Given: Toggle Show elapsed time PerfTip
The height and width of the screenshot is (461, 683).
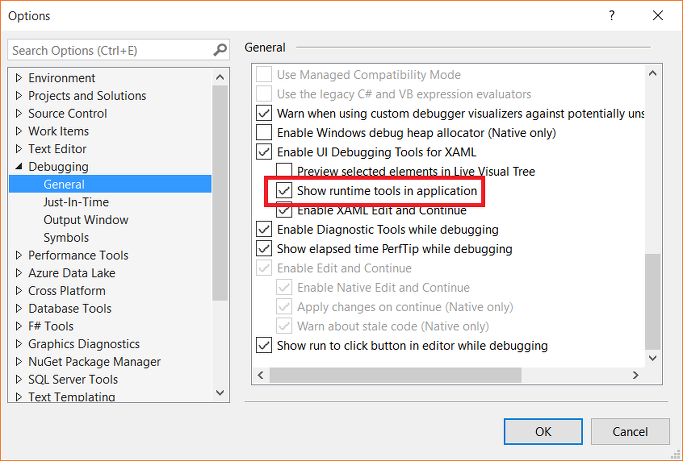Looking at the screenshot, I should [264, 248].
